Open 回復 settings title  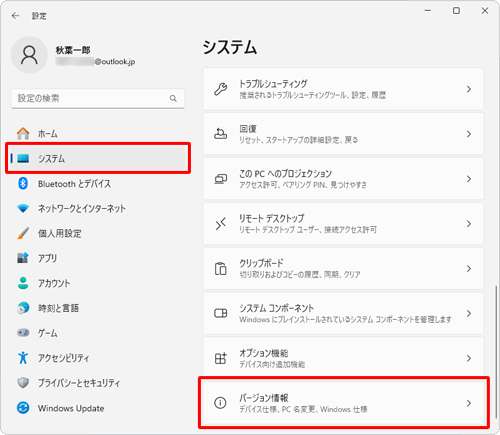(248, 129)
